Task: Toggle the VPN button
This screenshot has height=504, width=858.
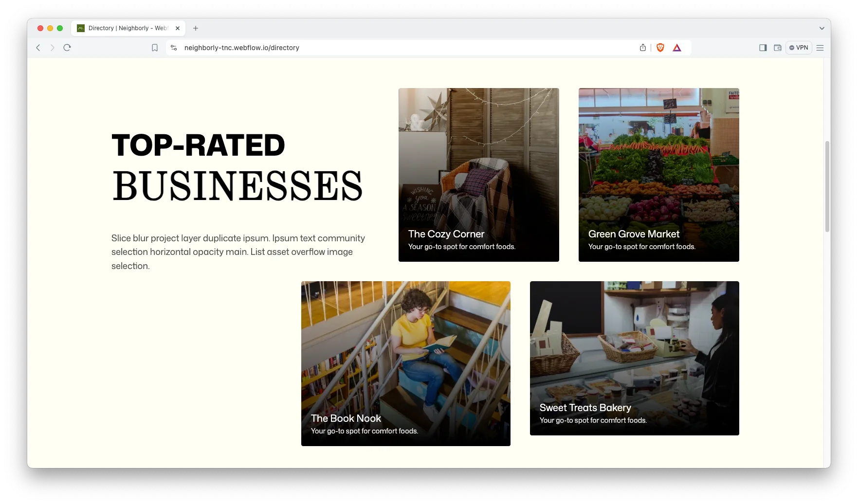Action: 799,48
